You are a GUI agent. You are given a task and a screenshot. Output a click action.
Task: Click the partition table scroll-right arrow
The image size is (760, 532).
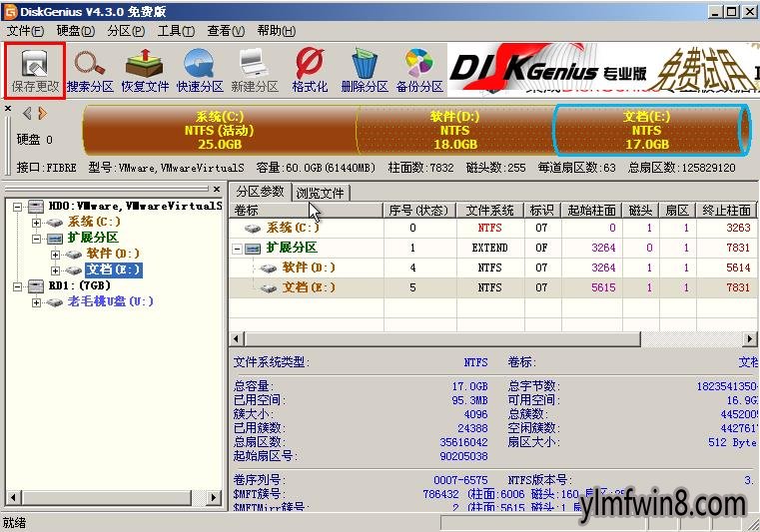point(750,339)
